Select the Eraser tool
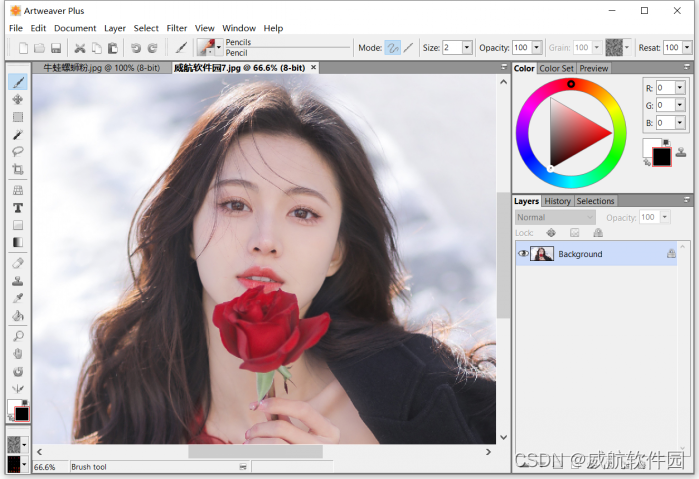 pyautogui.click(x=18, y=263)
